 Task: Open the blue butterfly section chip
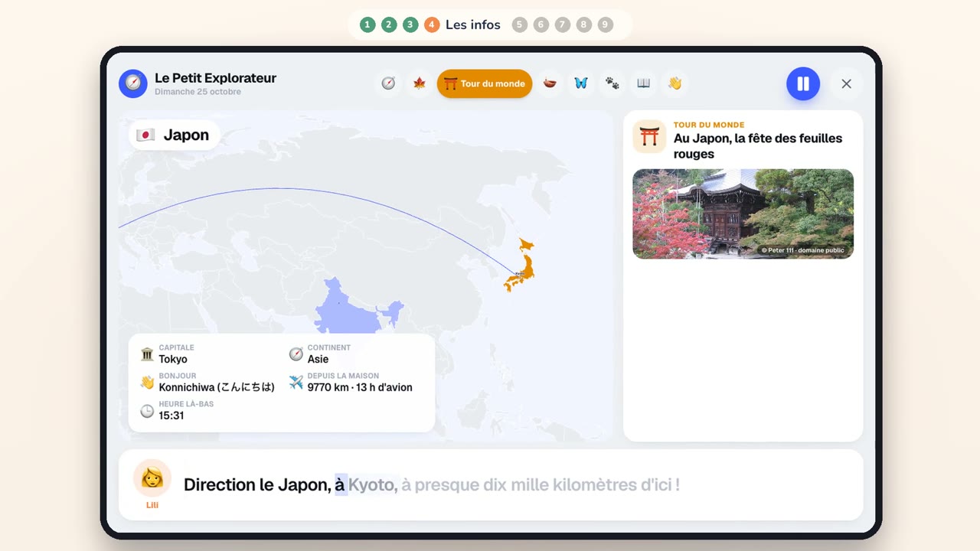(581, 83)
